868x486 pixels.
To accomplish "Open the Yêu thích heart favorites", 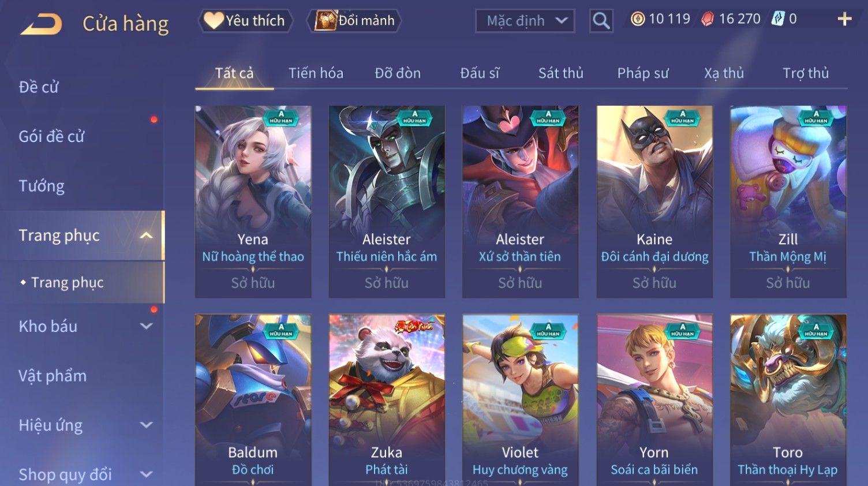I will pyautogui.click(x=245, y=21).
